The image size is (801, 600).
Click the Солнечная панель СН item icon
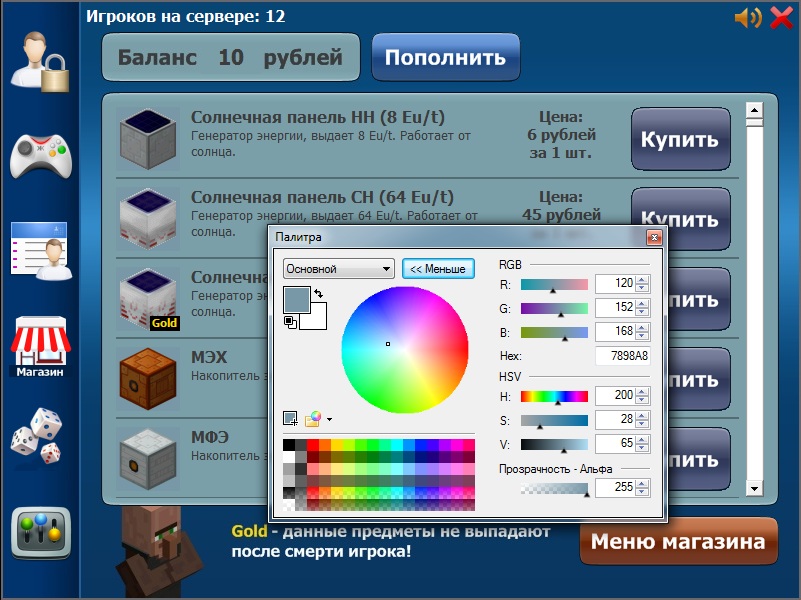[x=148, y=219]
